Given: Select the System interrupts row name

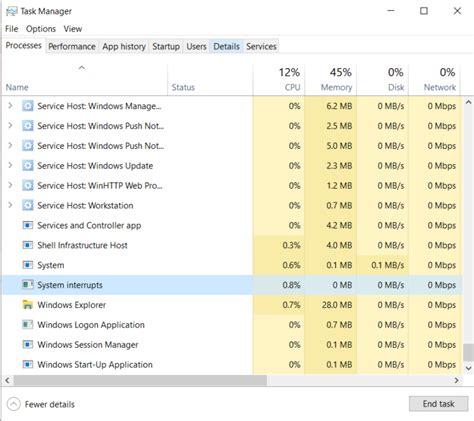Looking at the screenshot, I should coord(70,285).
